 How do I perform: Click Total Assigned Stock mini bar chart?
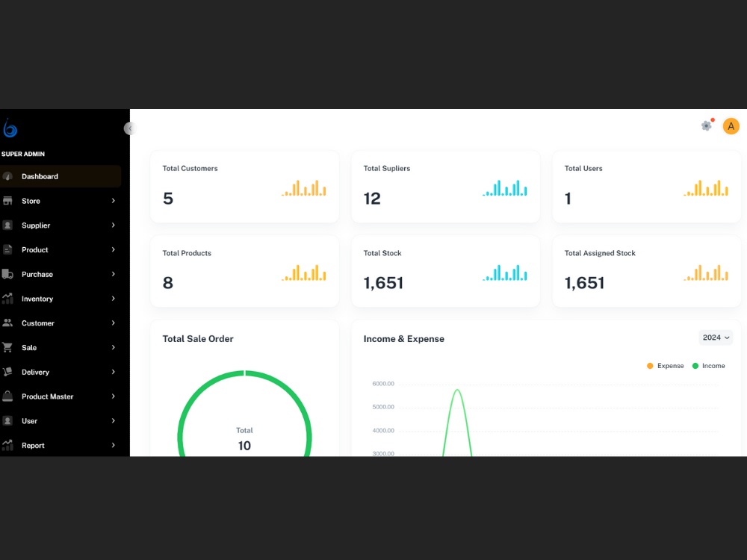706,273
